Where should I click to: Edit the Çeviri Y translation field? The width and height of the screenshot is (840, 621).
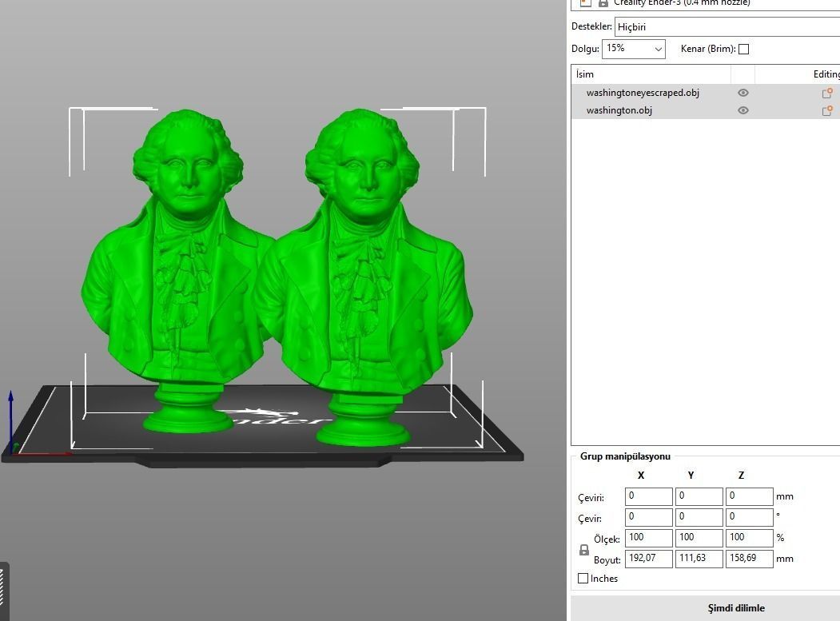(x=699, y=496)
